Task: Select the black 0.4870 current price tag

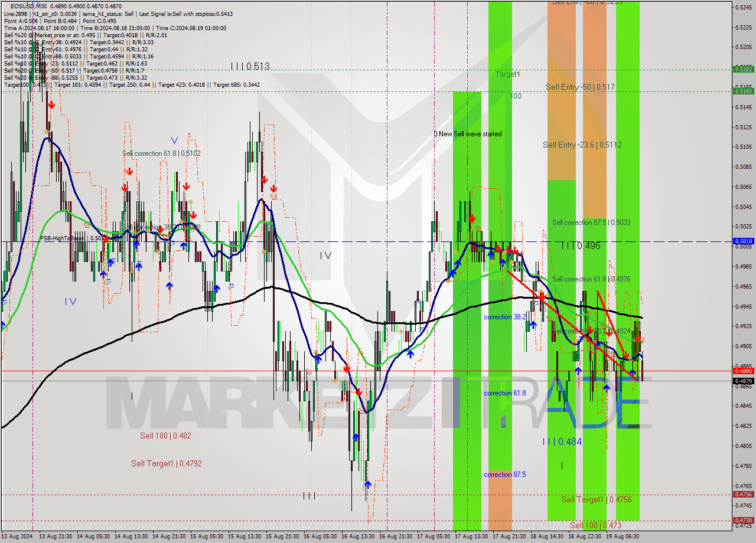Action: [743, 381]
